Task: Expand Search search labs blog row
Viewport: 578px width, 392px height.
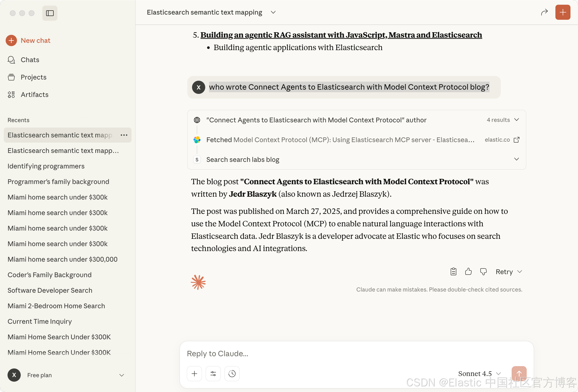Action: [x=517, y=159]
